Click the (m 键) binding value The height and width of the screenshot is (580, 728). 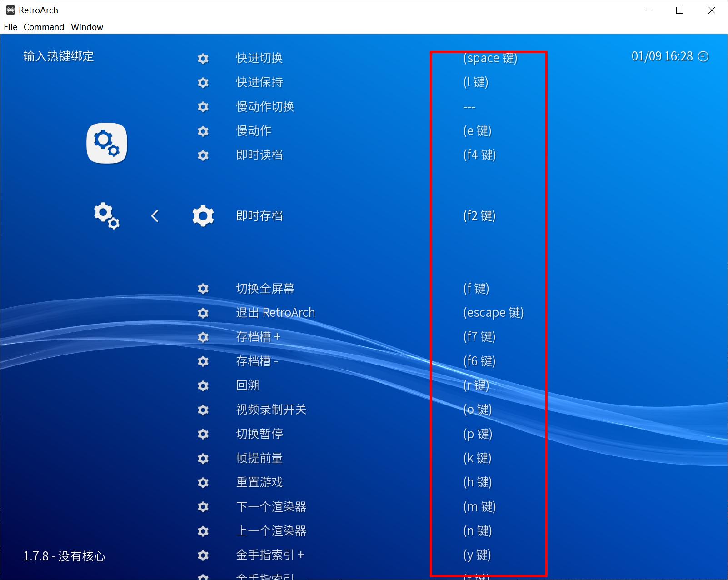click(479, 507)
